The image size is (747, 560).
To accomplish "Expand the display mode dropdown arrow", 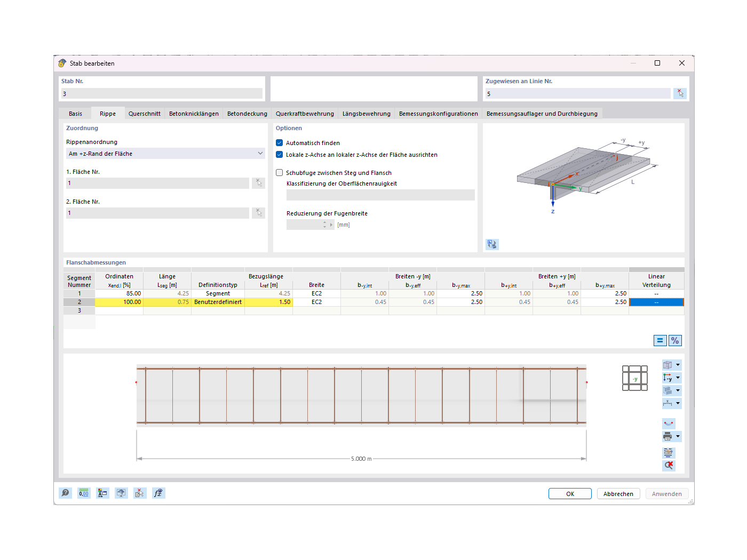I will point(678,390).
